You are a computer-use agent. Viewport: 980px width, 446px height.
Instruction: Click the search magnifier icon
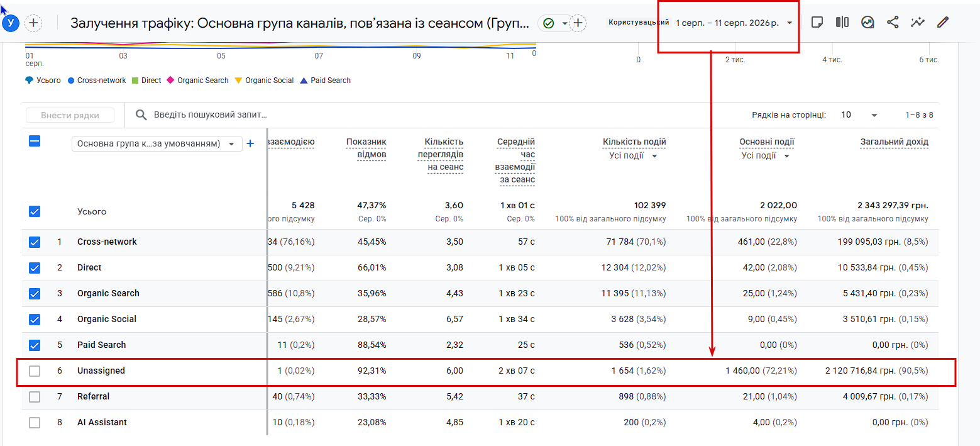tap(142, 115)
